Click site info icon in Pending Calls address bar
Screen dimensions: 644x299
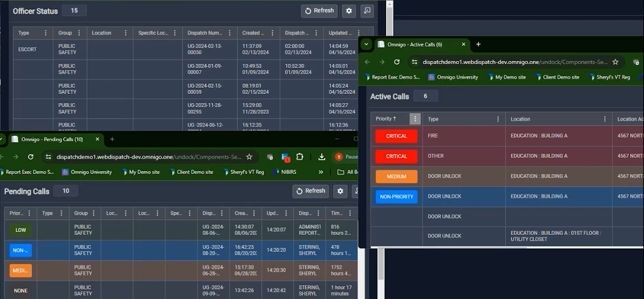pyautogui.click(x=49, y=157)
